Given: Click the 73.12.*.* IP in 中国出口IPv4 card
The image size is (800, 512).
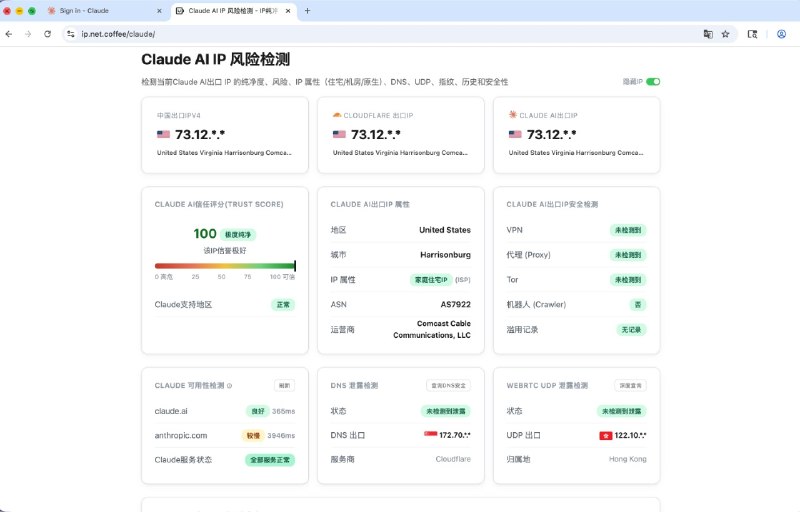Looking at the screenshot, I should pos(200,135).
